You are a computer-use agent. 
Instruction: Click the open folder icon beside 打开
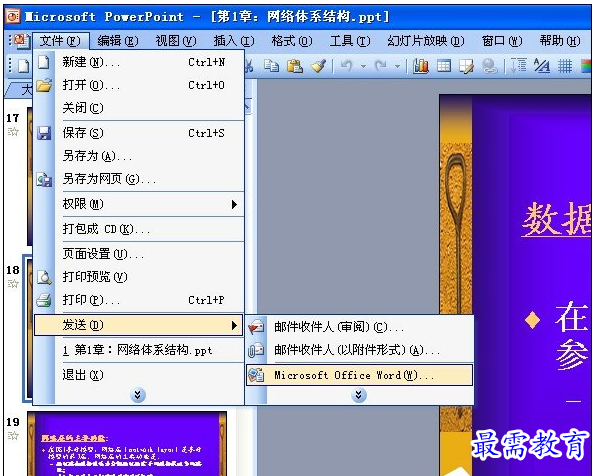pos(44,85)
